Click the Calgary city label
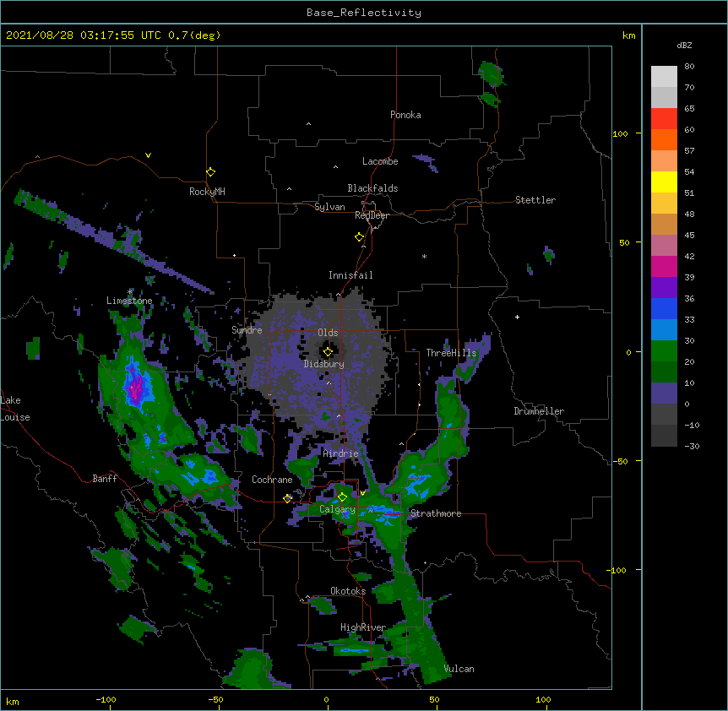728x711 pixels. tap(337, 509)
